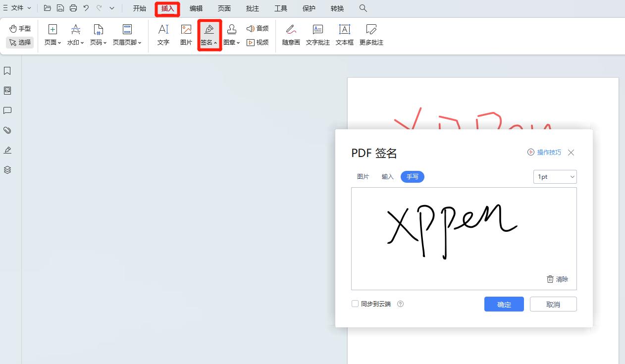Open the 图章 stamp dropdown
Image resolution: width=625 pixels, height=364 pixels.
point(232,35)
